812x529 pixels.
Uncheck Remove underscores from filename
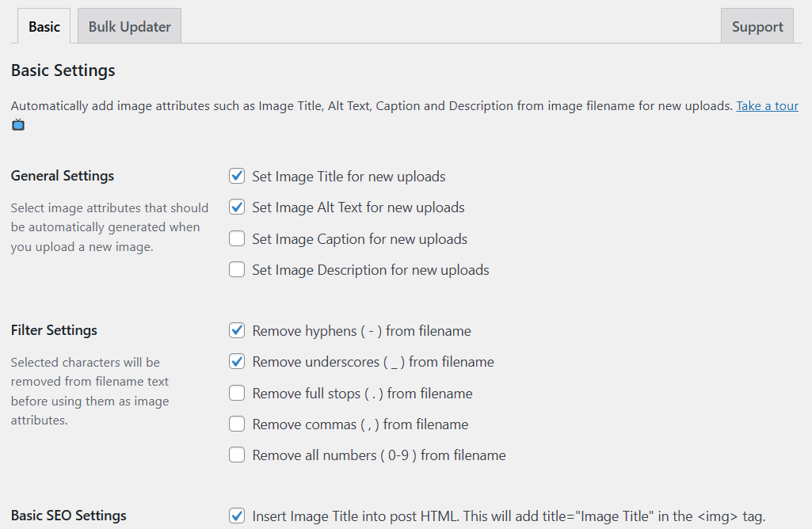click(237, 362)
